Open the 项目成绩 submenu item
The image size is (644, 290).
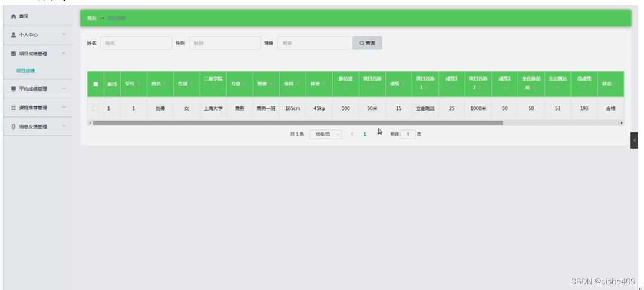pyautogui.click(x=25, y=71)
